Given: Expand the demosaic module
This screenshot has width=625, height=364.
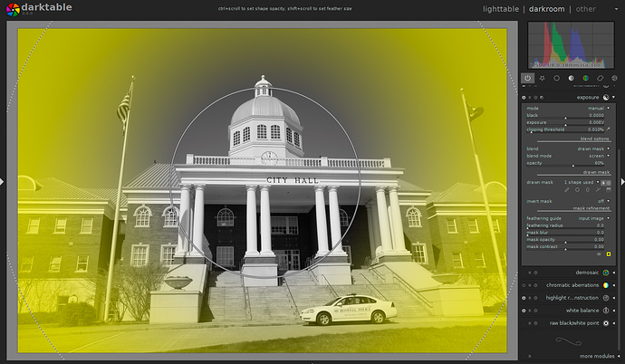Looking at the screenshot, I should coord(613,273).
